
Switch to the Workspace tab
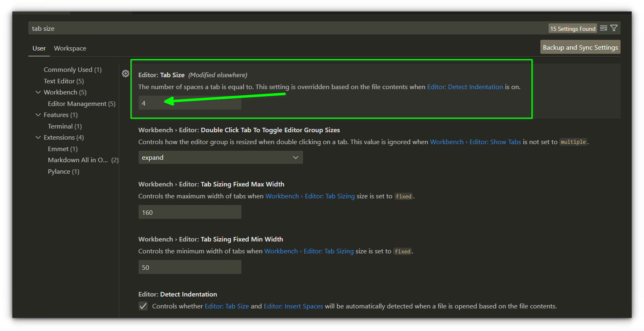[69, 48]
